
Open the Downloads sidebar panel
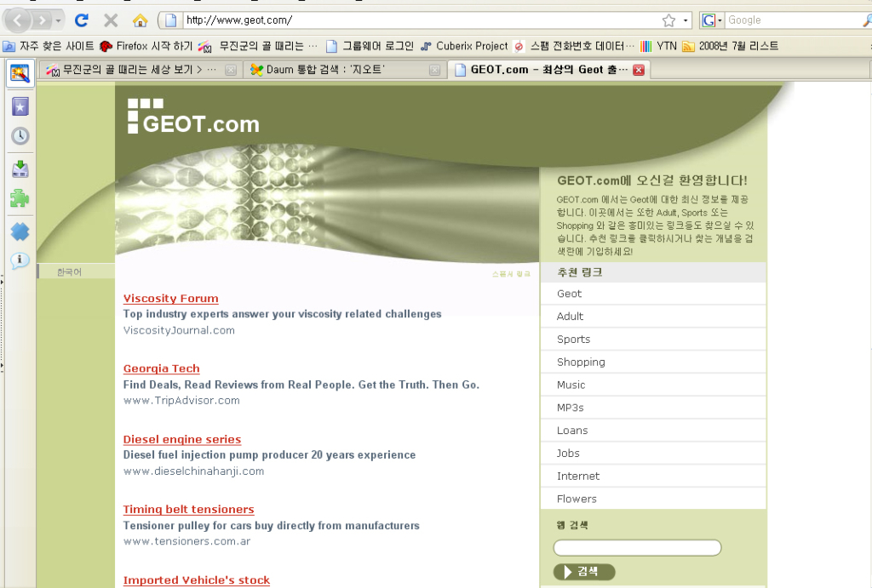(x=20, y=169)
